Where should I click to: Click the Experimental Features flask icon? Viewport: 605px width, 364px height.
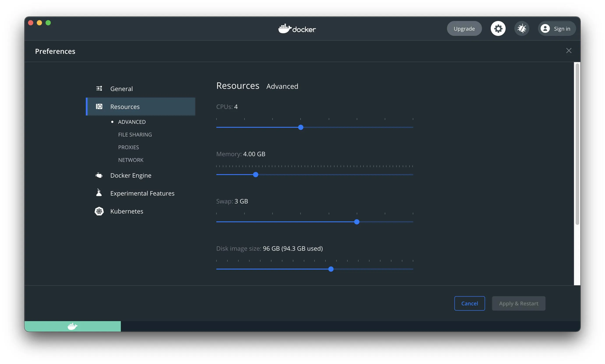pos(99,193)
